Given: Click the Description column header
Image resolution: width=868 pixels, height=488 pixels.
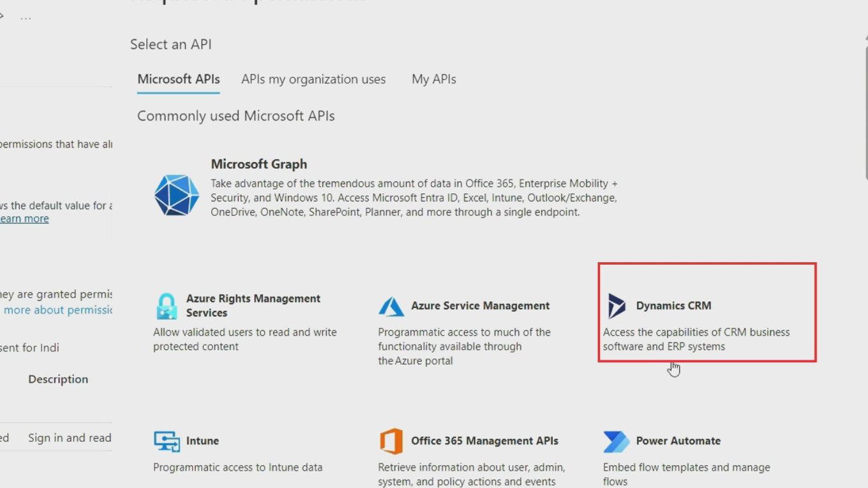Looking at the screenshot, I should coord(58,379).
